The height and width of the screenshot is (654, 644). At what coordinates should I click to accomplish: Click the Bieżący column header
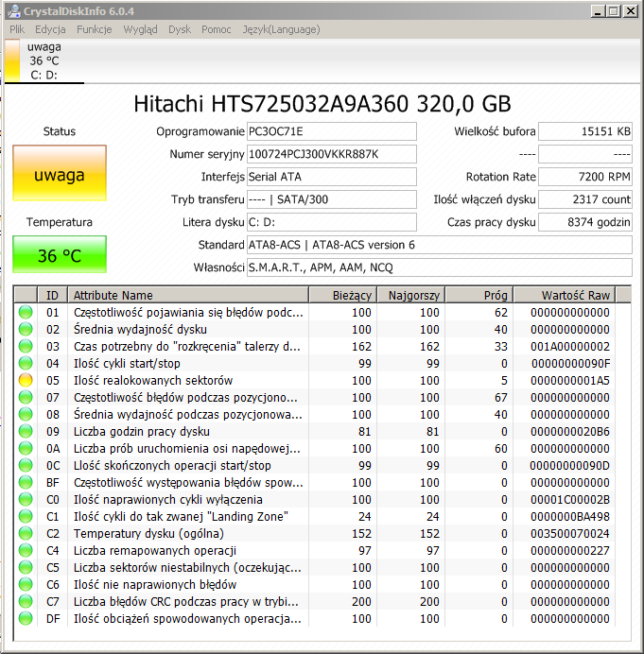(x=343, y=295)
